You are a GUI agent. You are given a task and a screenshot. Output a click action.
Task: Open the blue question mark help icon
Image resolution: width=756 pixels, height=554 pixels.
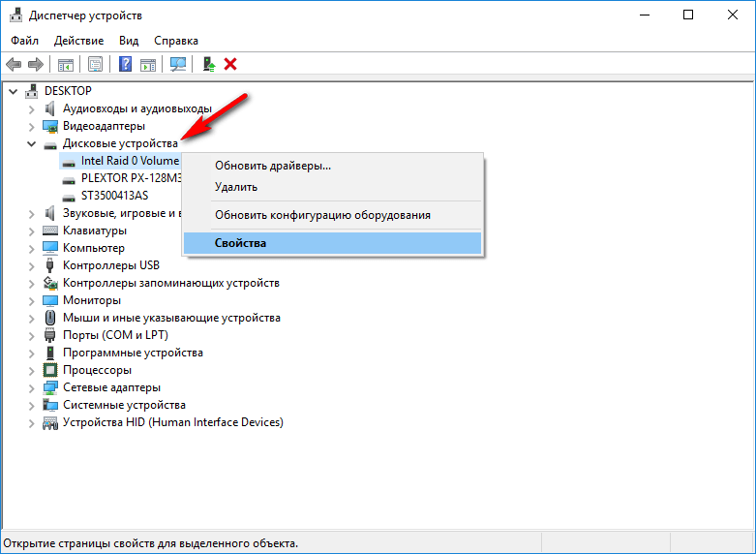click(x=125, y=64)
